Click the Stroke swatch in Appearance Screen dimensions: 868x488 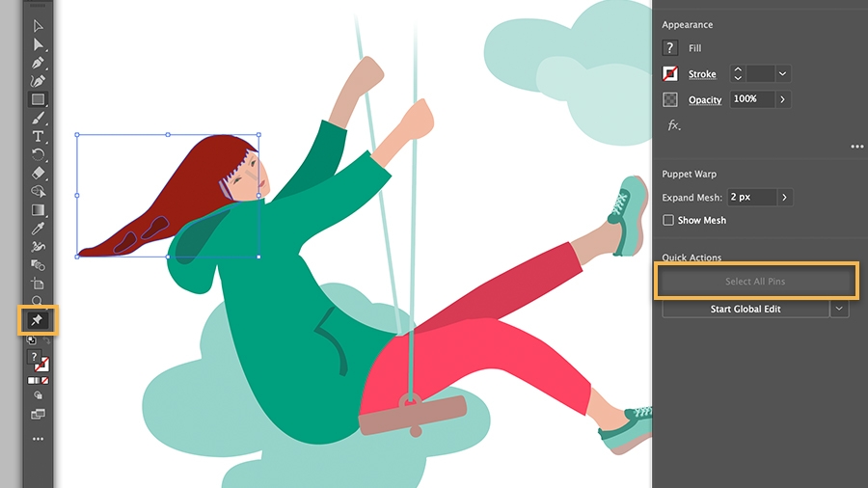coord(670,73)
